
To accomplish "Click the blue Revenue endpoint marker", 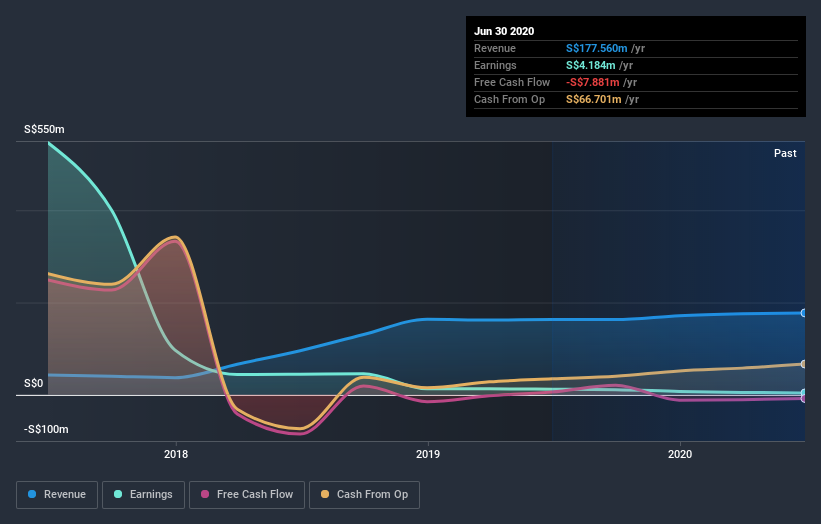I will click(x=804, y=313).
